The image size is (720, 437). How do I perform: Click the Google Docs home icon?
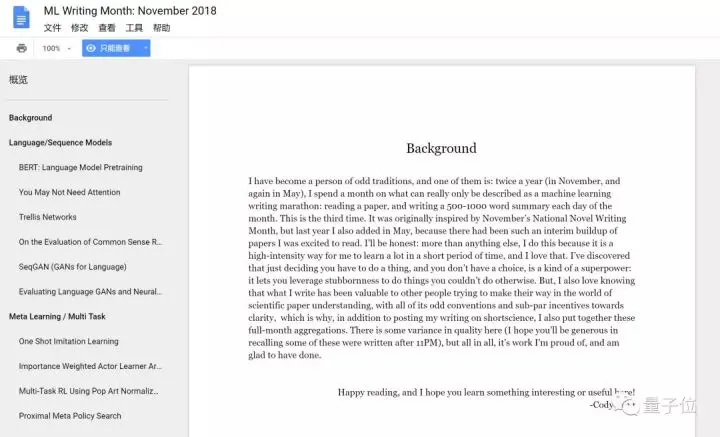(21, 17)
